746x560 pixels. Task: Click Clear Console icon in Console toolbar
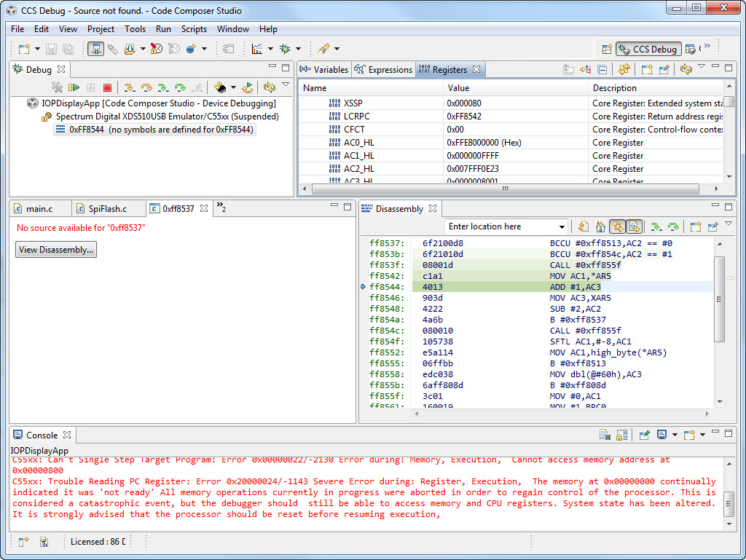(x=605, y=435)
